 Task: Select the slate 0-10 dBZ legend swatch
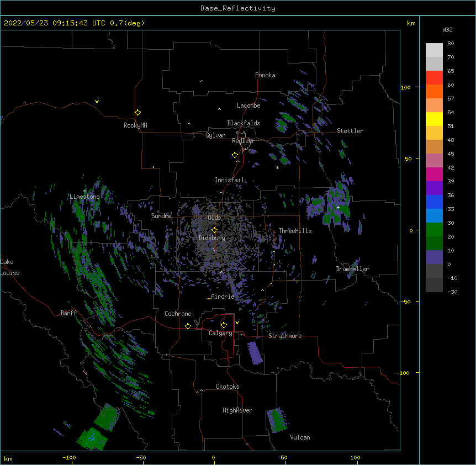click(x=434, y=257)
